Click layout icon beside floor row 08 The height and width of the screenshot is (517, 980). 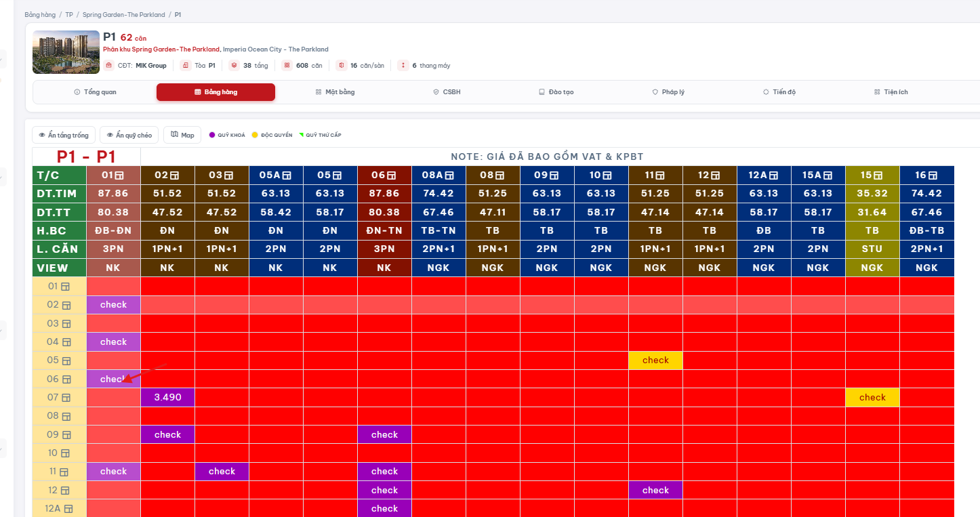point(66,416)
